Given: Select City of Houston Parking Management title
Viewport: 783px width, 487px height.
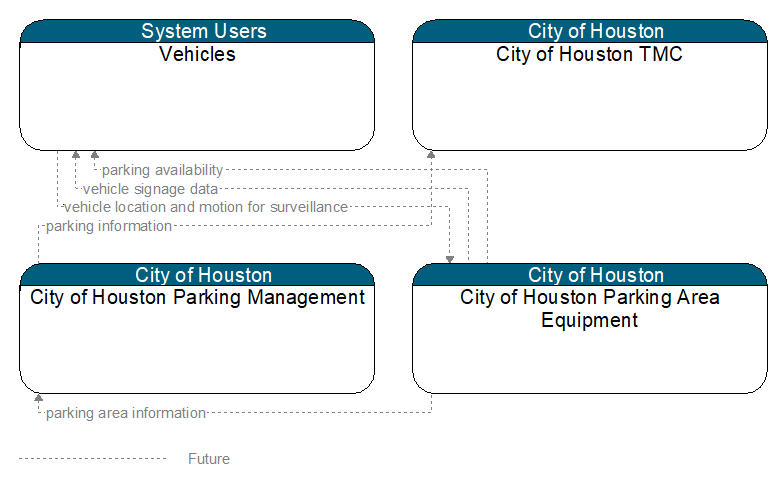Looking at the screenshot, I should click(x=197, y=297).
